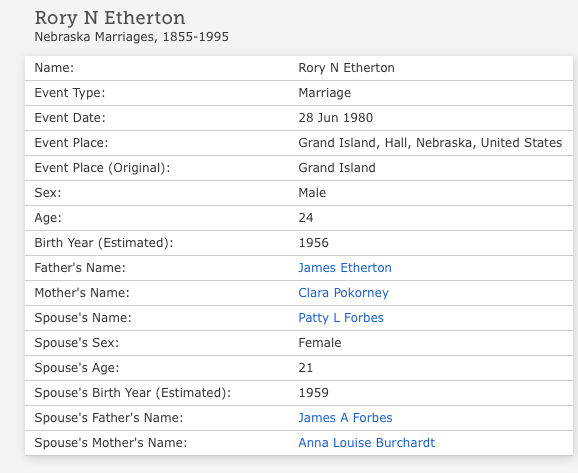Click the Spouse's Sex value Female

point(320,343)
